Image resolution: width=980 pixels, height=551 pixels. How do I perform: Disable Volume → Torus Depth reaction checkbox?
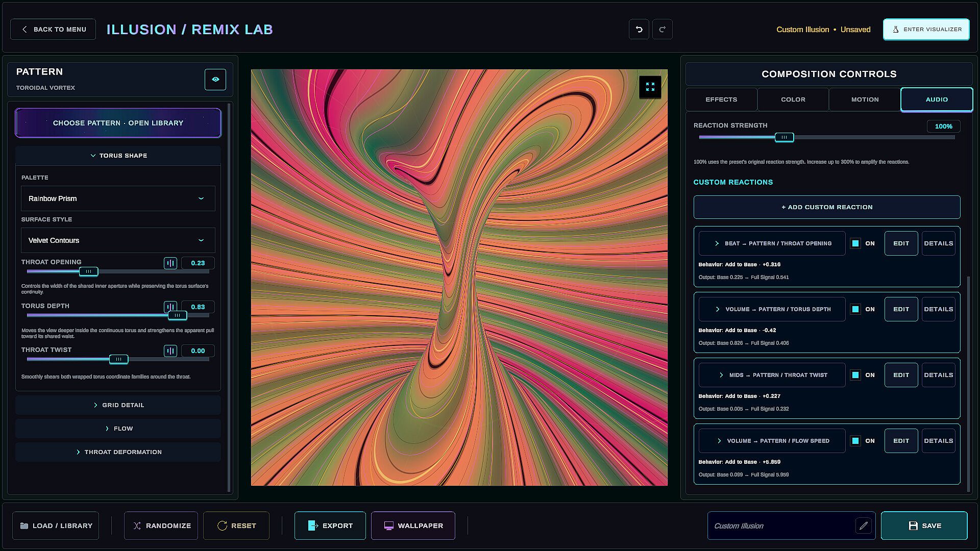tap(855, 309)
